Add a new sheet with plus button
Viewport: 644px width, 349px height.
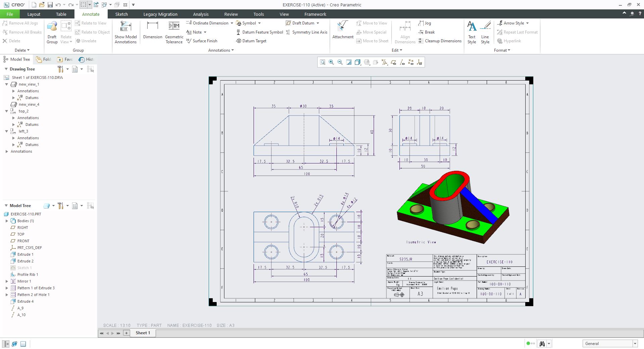click(x=126, y=333)
